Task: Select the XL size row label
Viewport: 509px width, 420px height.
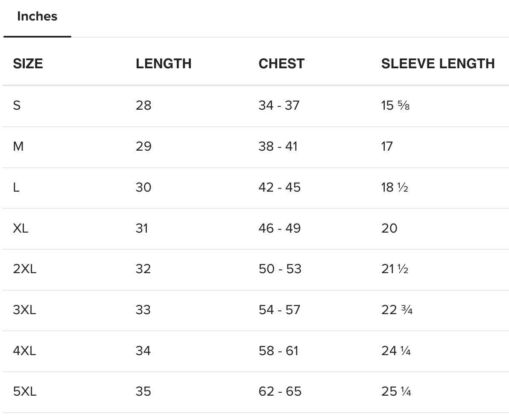Action: 20,228
